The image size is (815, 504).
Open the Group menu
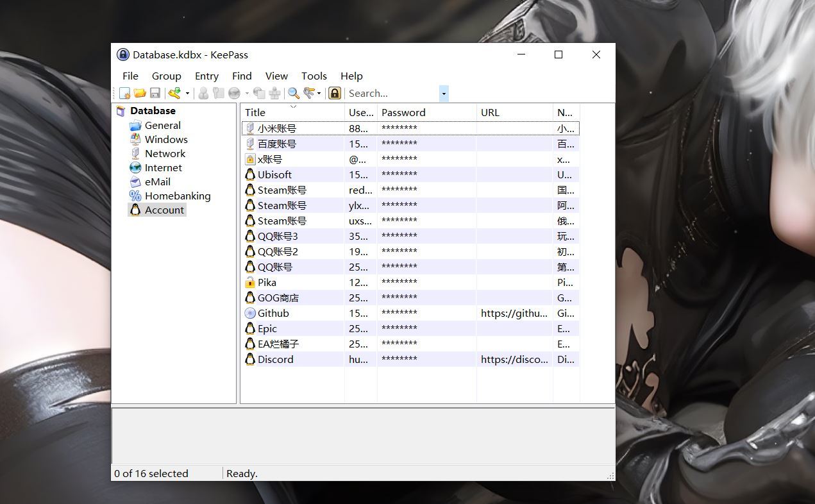point(166,76)
